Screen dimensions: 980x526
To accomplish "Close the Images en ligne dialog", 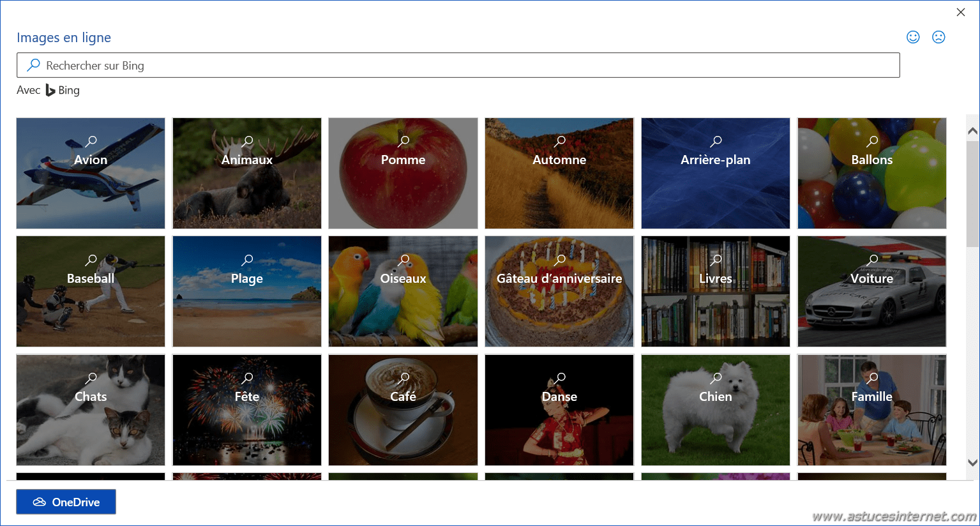I will (x=961, y=12).
